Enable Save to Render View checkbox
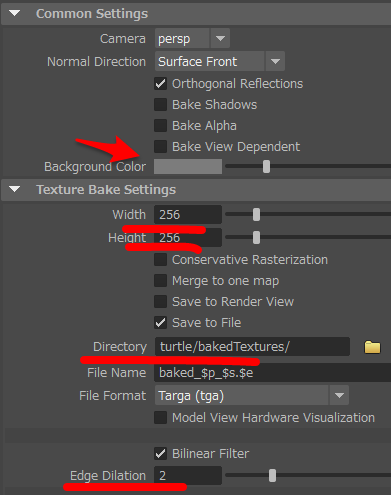 point(160,301)
